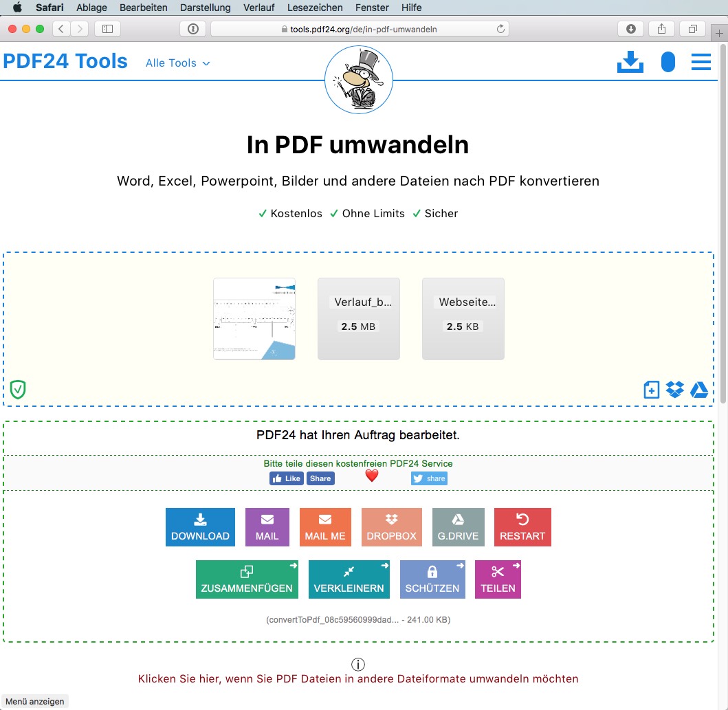The width and height of the screenshot is (728, 710).
Task: Click the 'In PDF umwandeln' heading
Action: [x=358, y=145]
